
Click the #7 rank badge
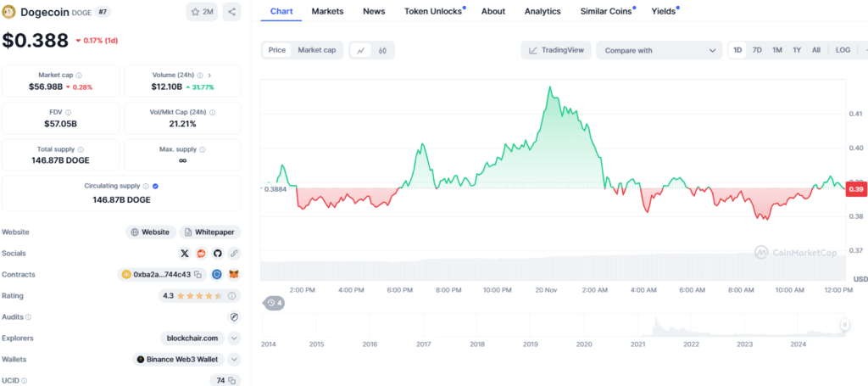tap(103, 12)
